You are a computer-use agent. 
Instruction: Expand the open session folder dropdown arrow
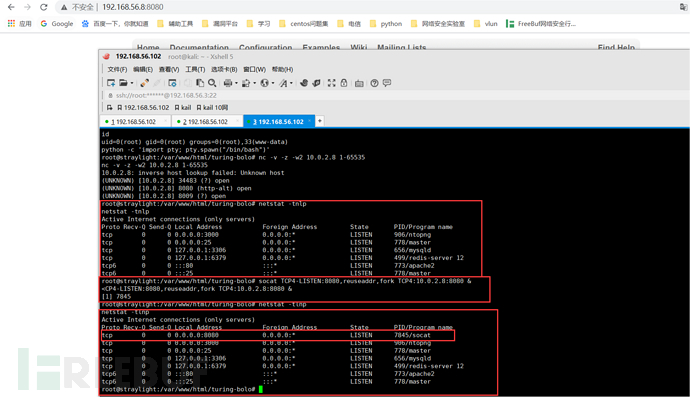point(132,83)
